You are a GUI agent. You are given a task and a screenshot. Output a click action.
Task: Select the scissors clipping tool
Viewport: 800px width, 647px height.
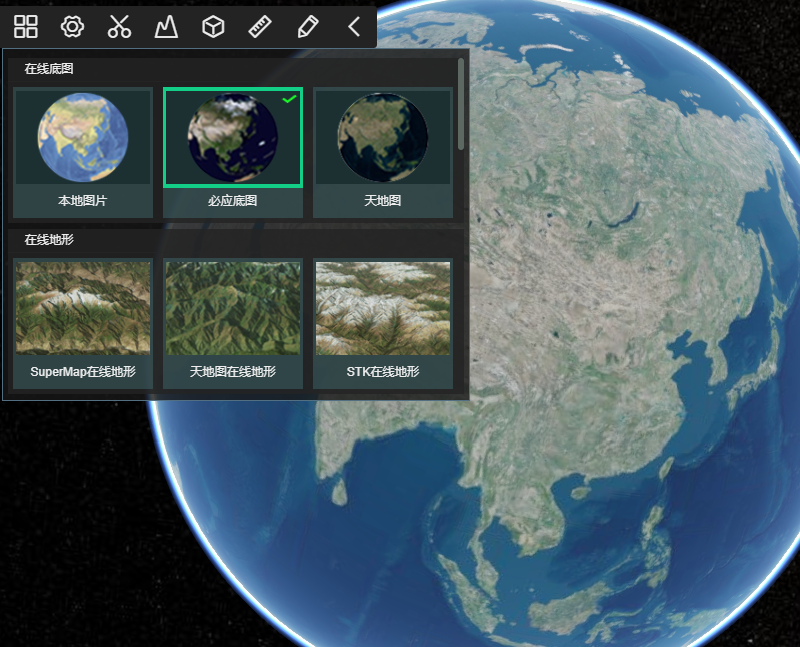tap(119, 27)
